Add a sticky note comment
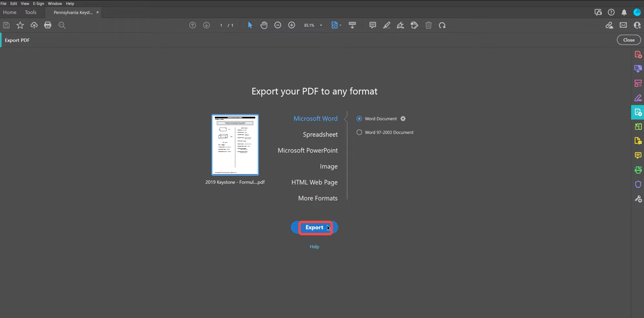The height and width of the screenshot is (318, 644). click(x=373, y=25)
